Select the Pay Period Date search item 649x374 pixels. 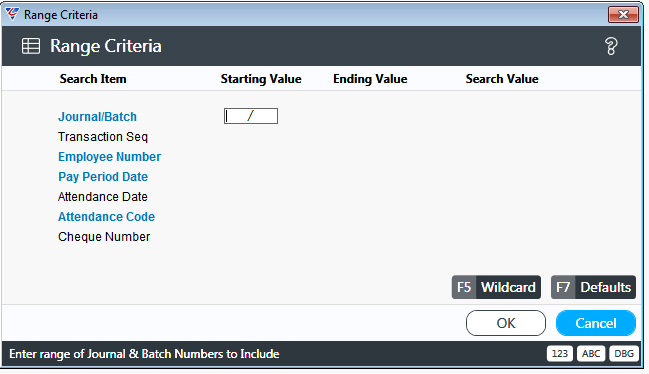pyautogui.click(x=103, y=177)
